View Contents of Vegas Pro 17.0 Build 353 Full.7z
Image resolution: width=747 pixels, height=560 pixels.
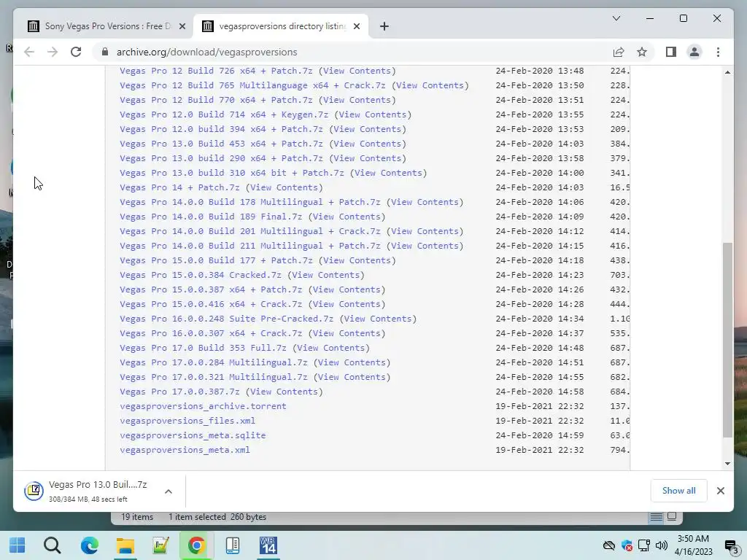coord(331,348)
